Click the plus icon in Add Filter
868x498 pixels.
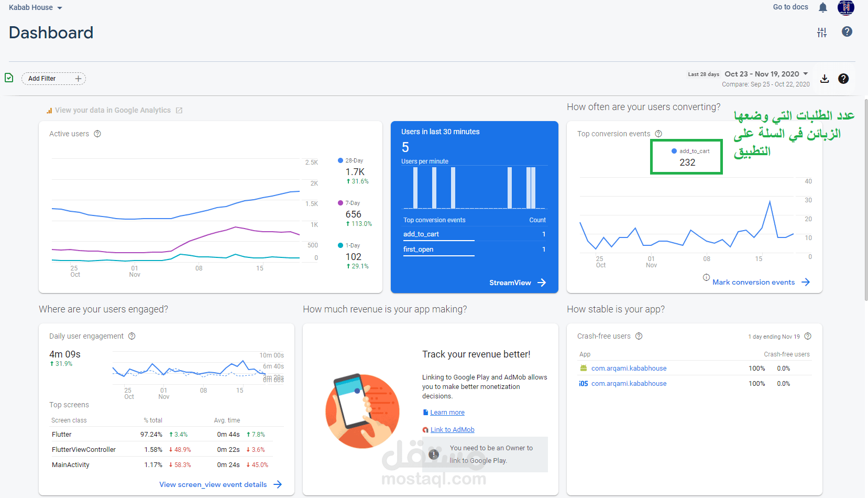pos(78,79)
